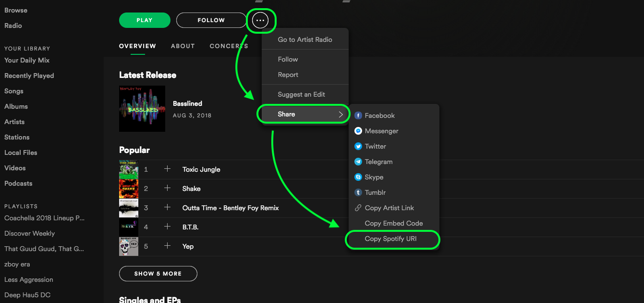Click the green Play button

tap(145, 20)
